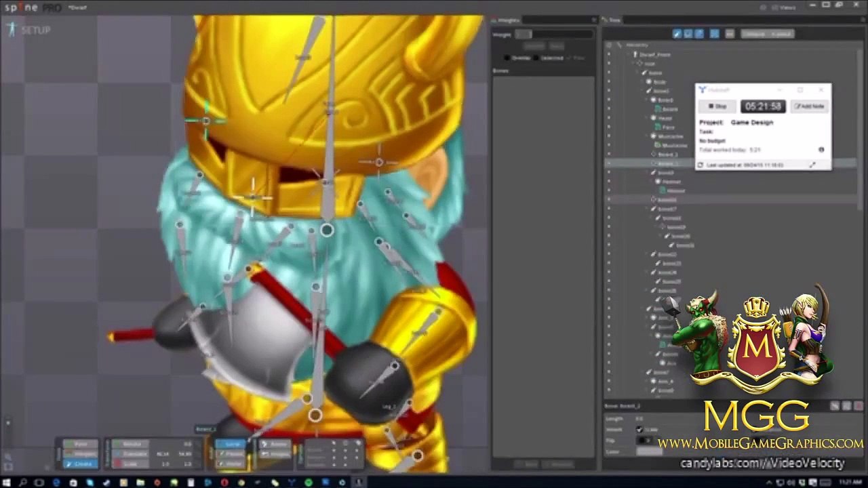Viewport: 868px width, 488px height.
Task: Select the highlighted Beard_2 tree row
Action: point(731,163)
